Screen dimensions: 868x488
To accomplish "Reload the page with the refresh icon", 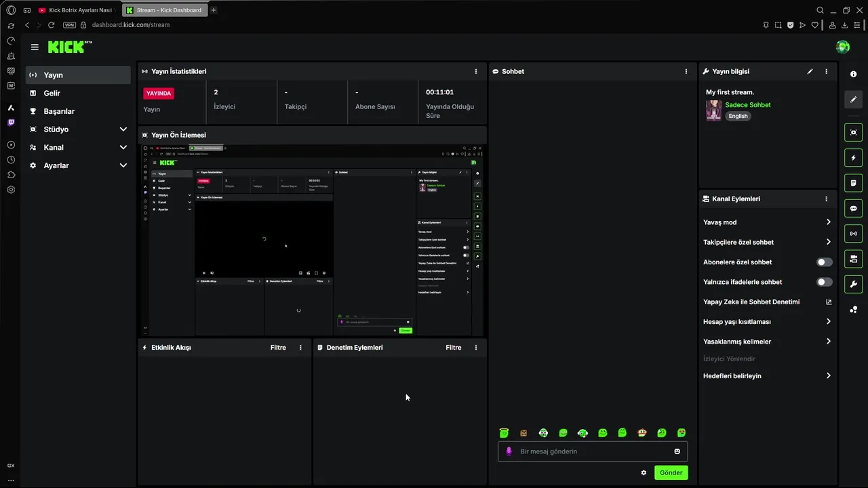I will coord(51,25).
